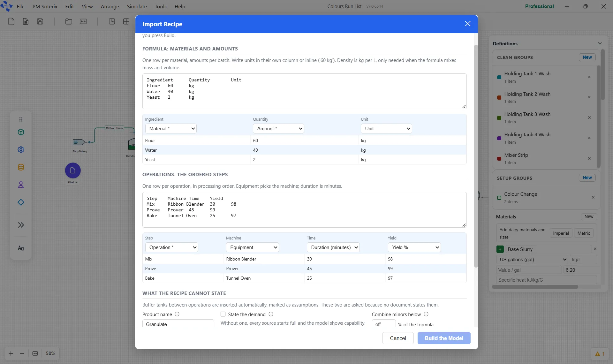
Task: Click the warning indicator at bottom right
Action: (600, 354)
